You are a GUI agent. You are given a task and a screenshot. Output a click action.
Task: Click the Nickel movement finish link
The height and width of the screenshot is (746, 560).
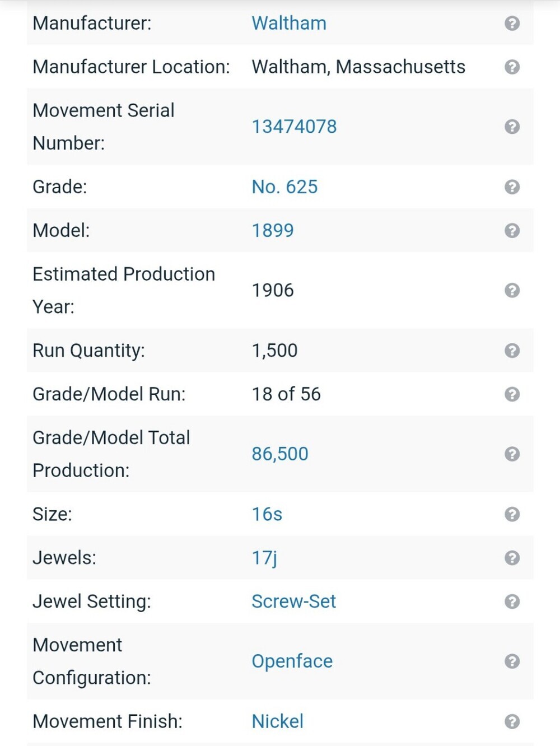[x=277, y=721]
